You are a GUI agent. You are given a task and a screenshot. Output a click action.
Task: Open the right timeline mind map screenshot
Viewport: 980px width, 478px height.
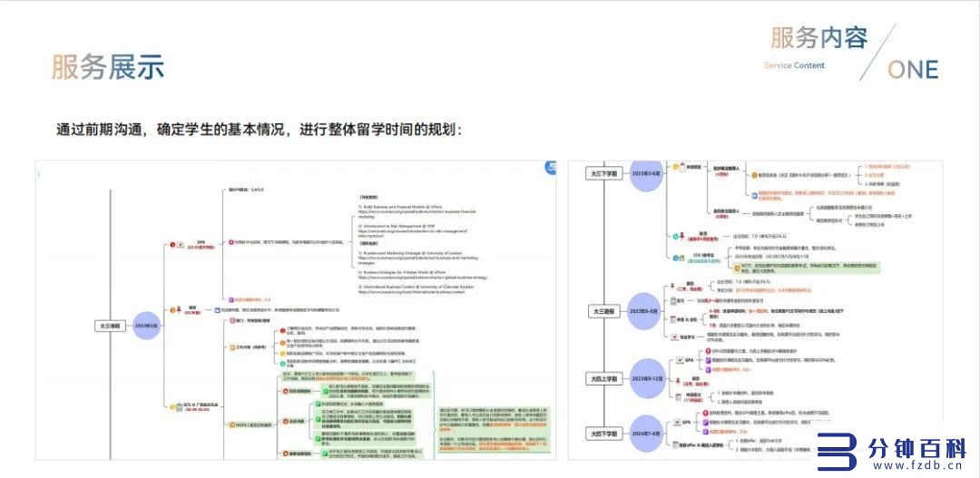coord(756,310)
